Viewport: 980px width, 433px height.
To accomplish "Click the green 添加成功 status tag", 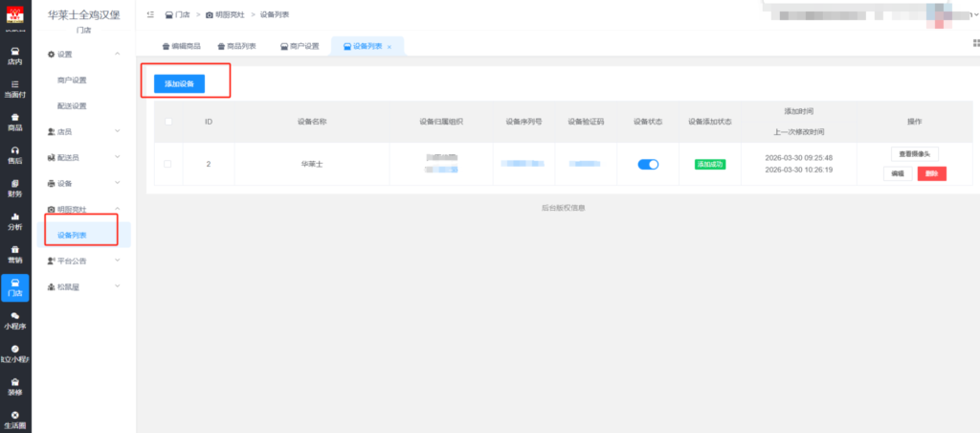I will pyautogui.click(x=710, y=164).
